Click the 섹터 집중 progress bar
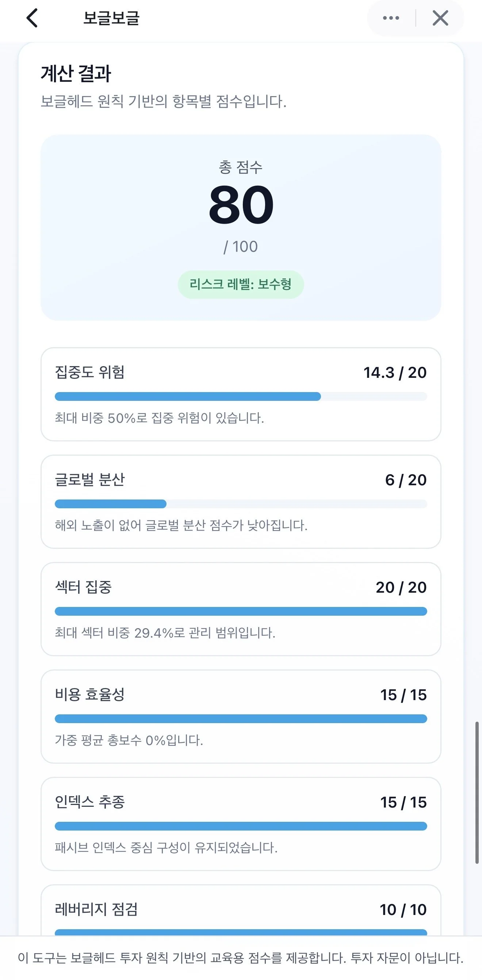 tap(241, 611)
